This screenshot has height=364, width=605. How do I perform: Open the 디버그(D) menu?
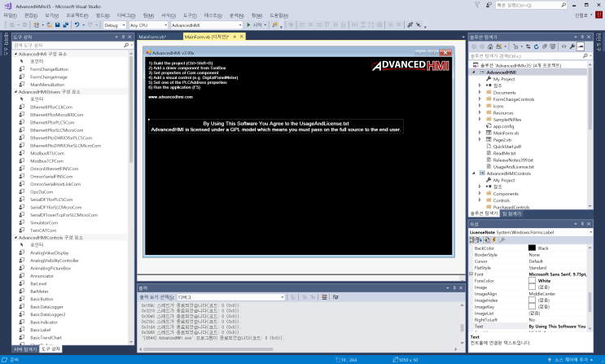126,15
